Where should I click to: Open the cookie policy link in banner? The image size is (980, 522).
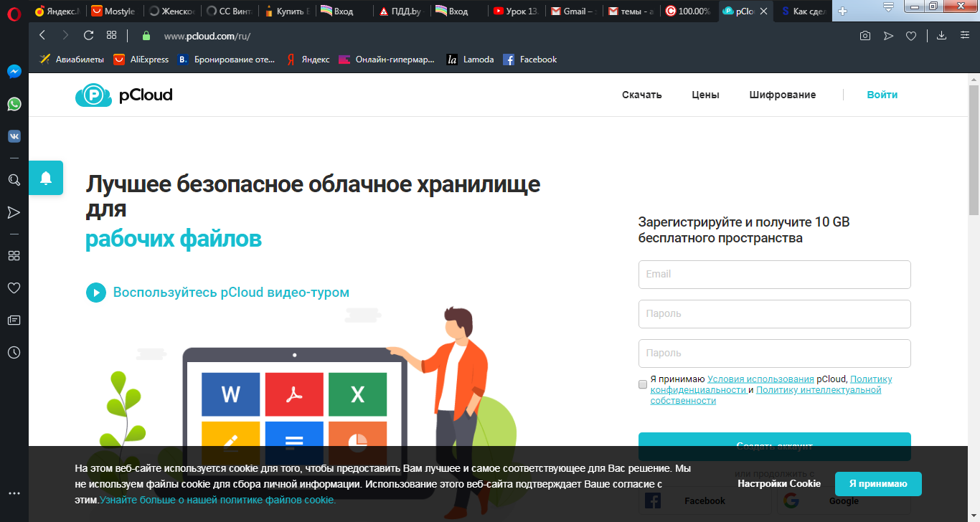tap(217, 500)
